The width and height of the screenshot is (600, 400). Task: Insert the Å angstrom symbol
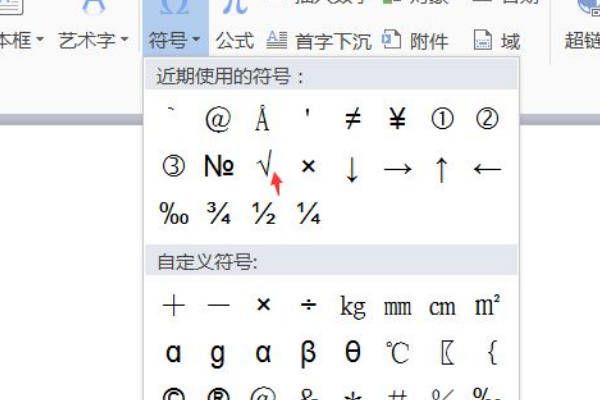pos(262,118)
